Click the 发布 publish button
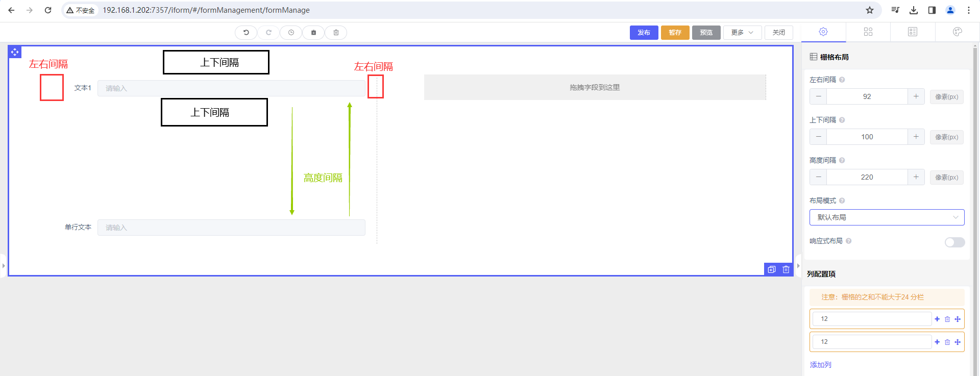The width and height of the screenshot is (980, 376). coord(644,33)
